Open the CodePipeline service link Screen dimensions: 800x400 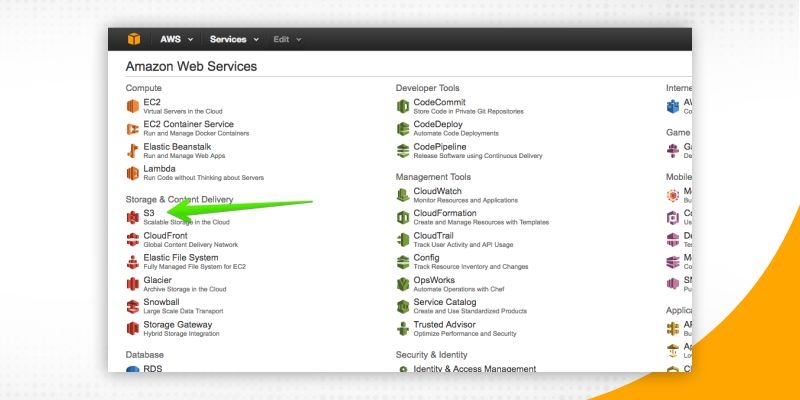[439, 146]
